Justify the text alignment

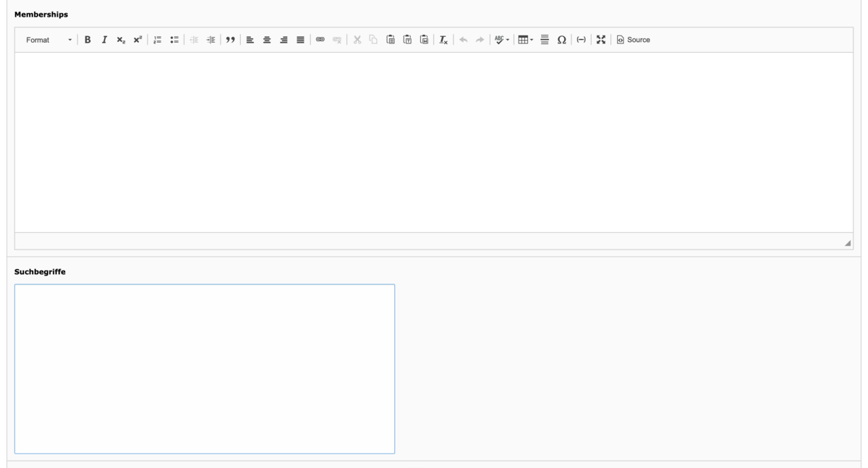tap(300, 40)
